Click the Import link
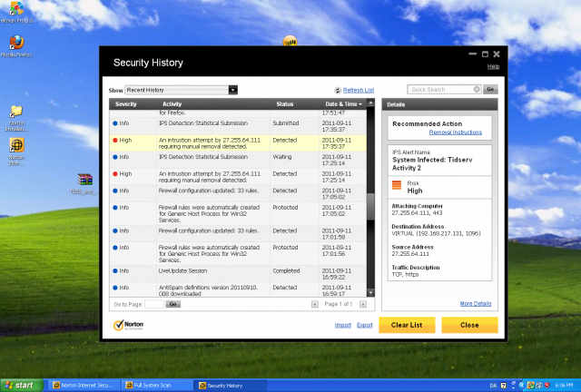This screenshot has height=392, width=581. click(343, 325)
